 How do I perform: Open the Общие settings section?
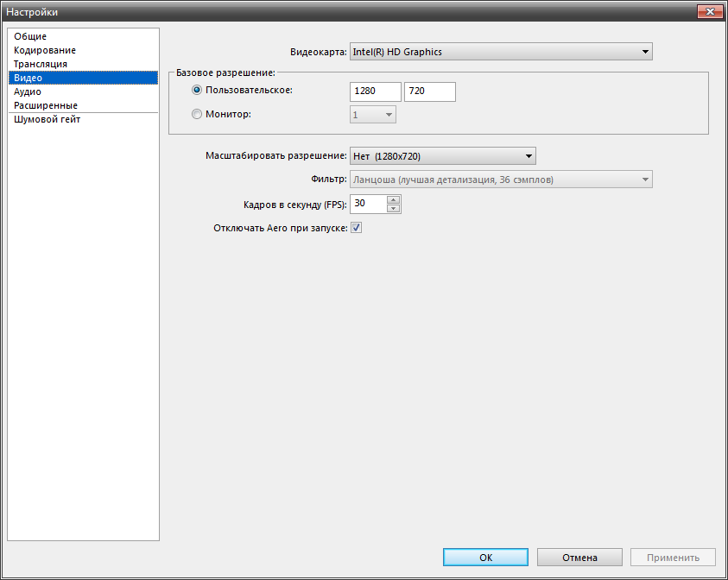30,36
